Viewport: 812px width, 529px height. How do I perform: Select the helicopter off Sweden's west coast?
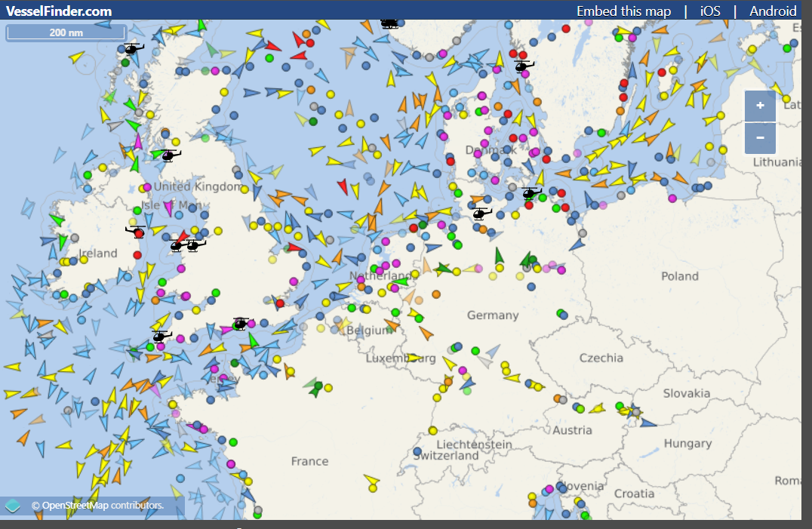(x=523, y=66)
